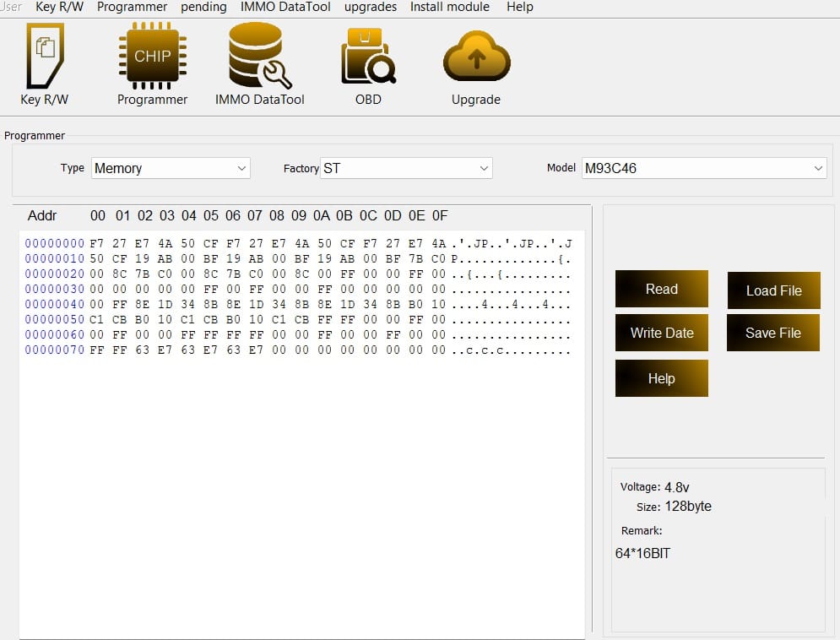Open the Key R/W menu
The image size is (840, 640).
[59, 7]
